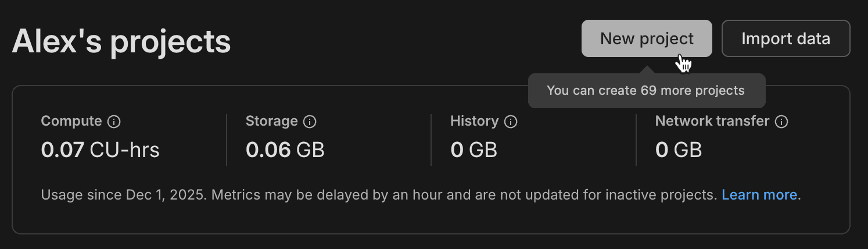This screenshot has width=868, height=249.
Task: Click the info icon beside History
Action: (x=511, y=122)
